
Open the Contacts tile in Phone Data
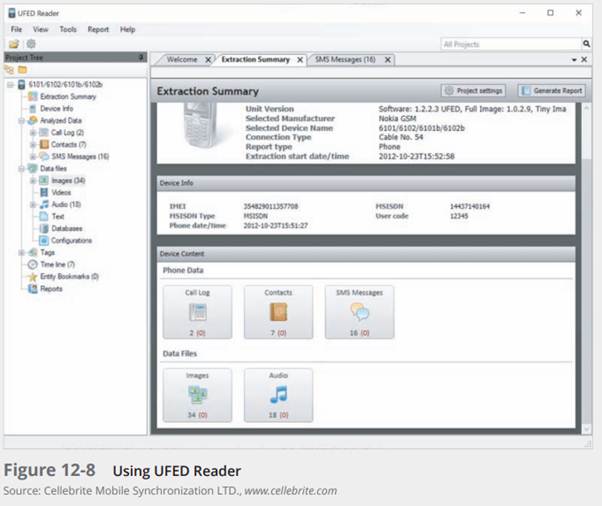[278, 312]
